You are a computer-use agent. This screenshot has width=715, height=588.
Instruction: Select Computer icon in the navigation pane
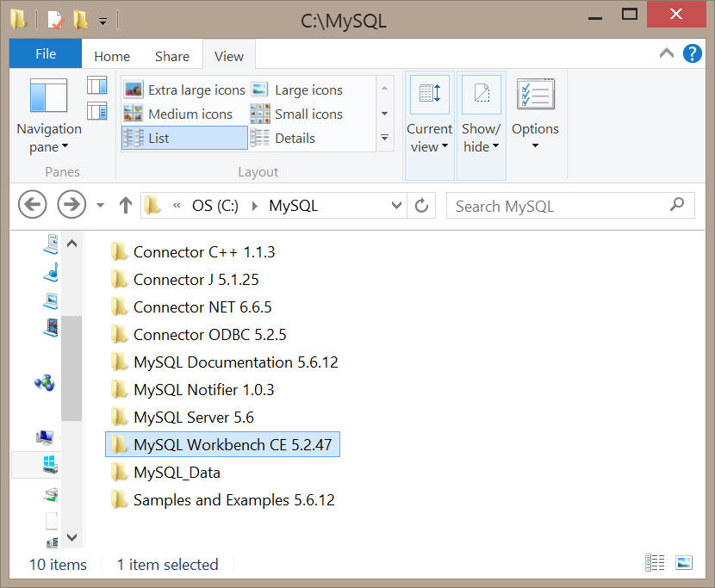45,437
